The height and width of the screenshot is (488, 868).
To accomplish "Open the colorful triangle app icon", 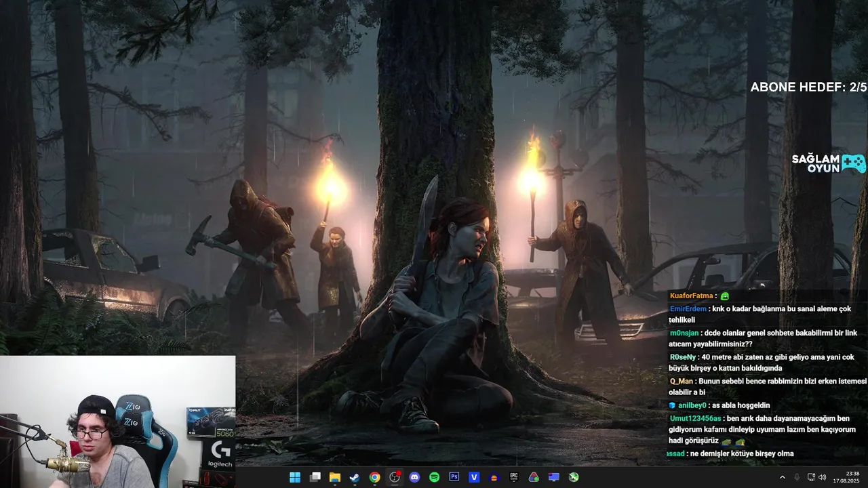I will 534,477.
